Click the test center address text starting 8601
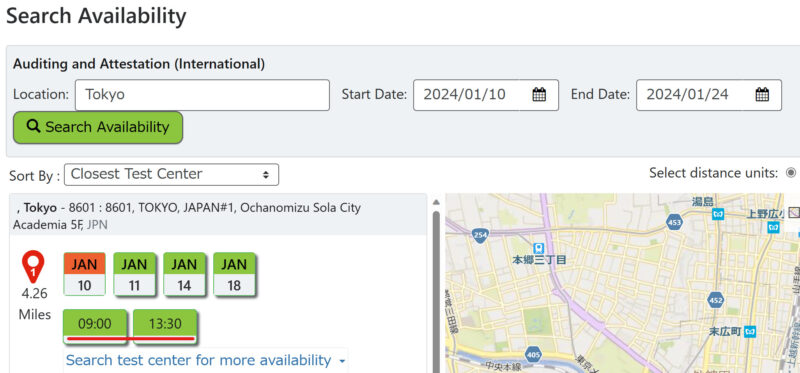Viewport: 800px width, 373px height. point(187,216)
